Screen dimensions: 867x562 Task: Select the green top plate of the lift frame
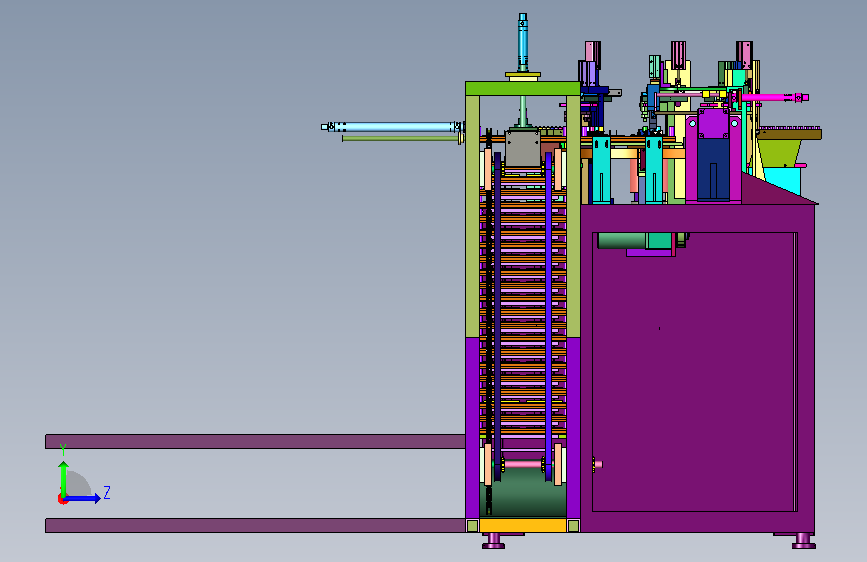[523, 89]
